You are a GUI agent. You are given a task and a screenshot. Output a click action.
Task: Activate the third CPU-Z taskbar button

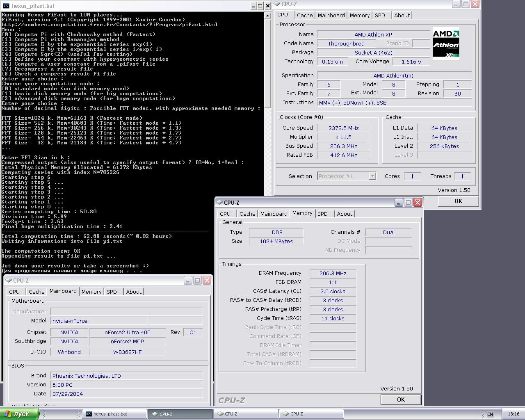(312, 414)
